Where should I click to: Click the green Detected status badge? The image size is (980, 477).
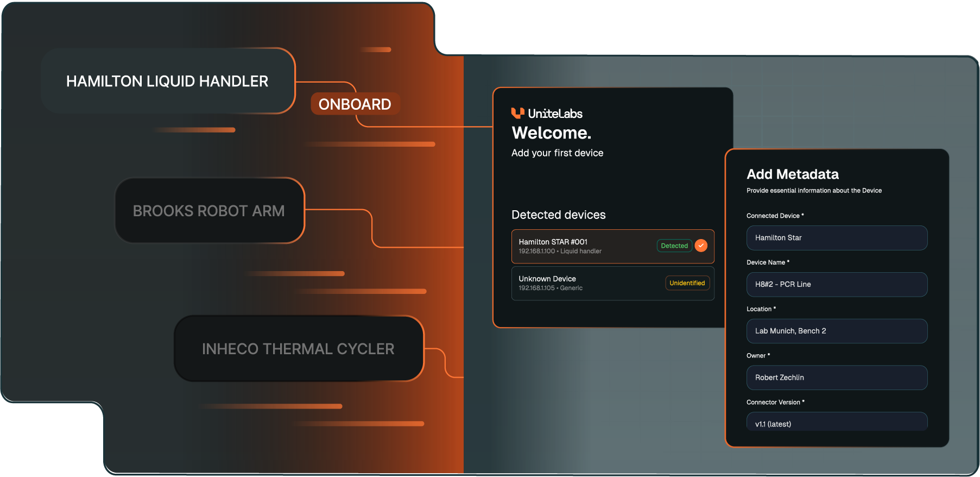coord(674,246)
